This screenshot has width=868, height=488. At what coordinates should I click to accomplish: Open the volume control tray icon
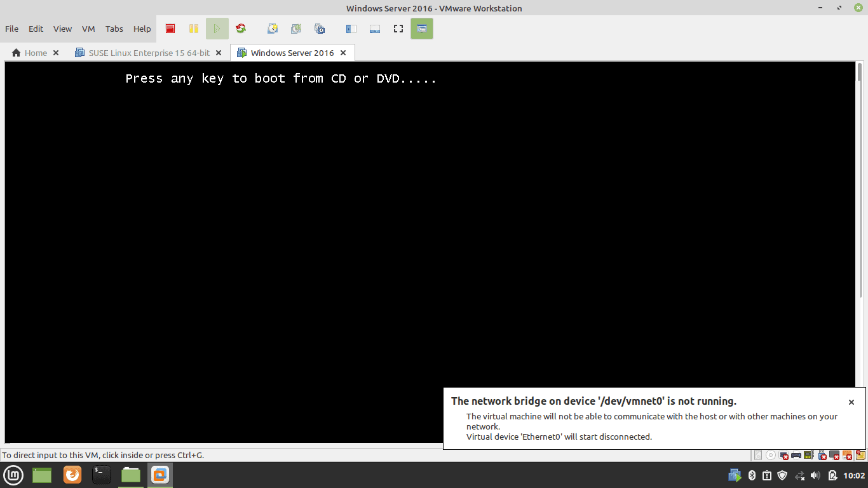(x=816, y=475)
